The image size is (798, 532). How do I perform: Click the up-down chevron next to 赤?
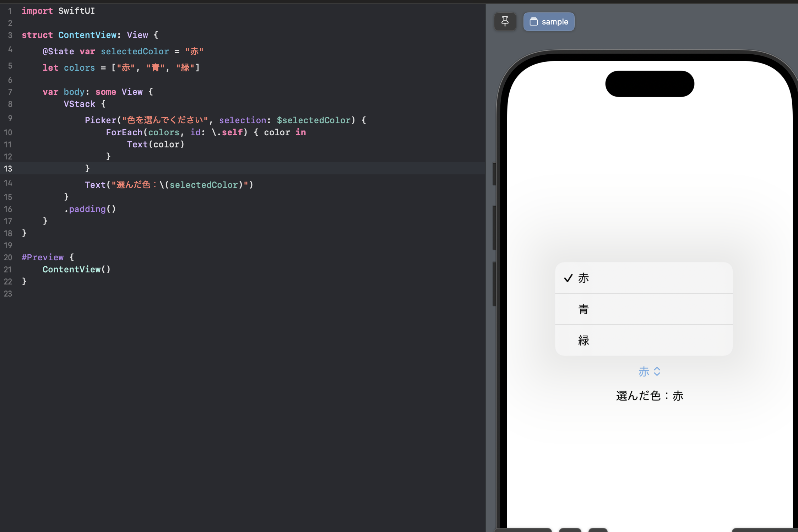[656, 371]
